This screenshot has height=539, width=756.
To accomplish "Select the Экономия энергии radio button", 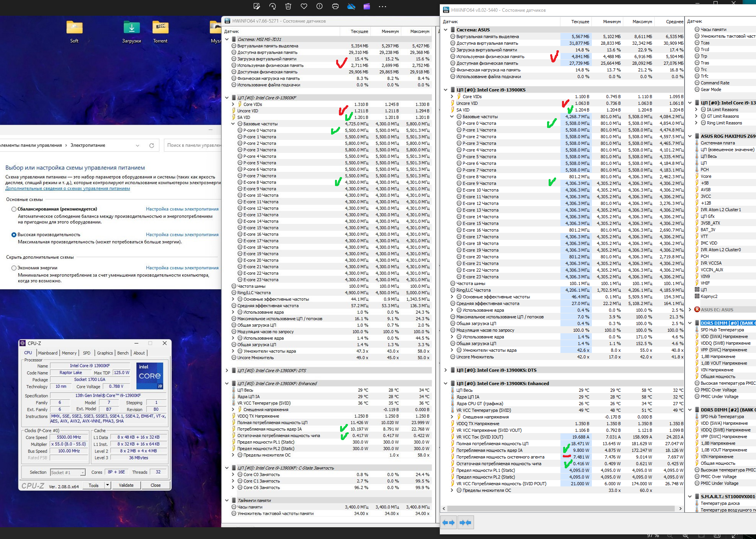I will pyautogui.click(x=14, y=268).
